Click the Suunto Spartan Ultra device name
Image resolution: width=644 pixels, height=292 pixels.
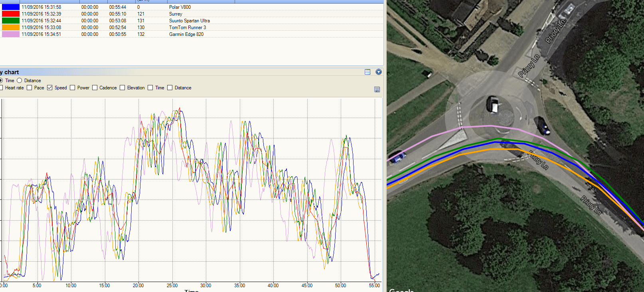[x=189, y=21]
